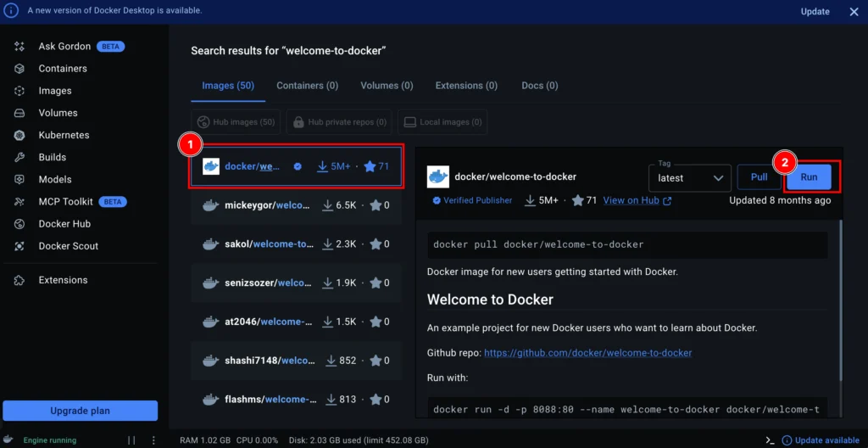Open the terminal icon in status bar

coord(770,440)
